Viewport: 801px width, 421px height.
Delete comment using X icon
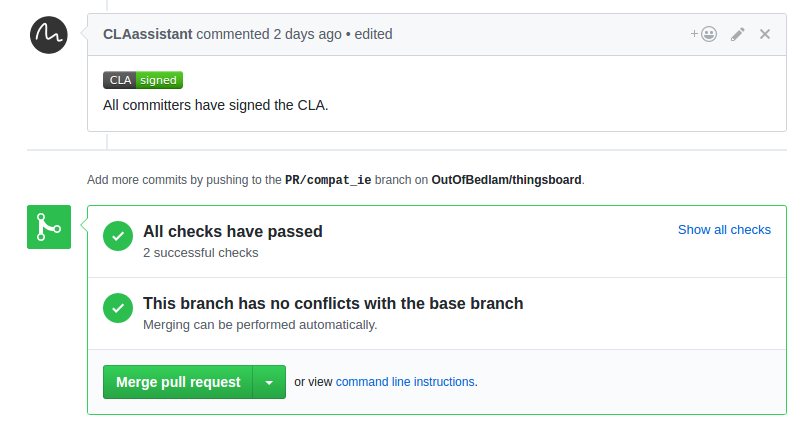pos(765,34)
